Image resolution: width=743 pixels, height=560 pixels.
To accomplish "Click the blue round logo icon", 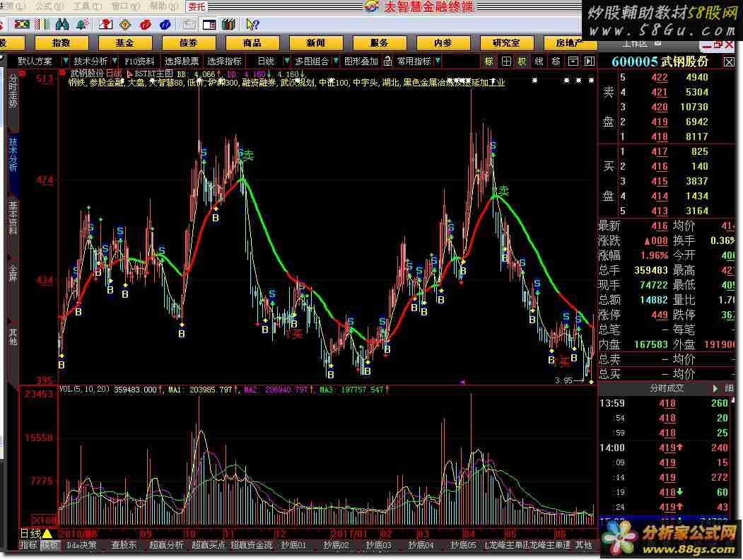I will point(165,24).
